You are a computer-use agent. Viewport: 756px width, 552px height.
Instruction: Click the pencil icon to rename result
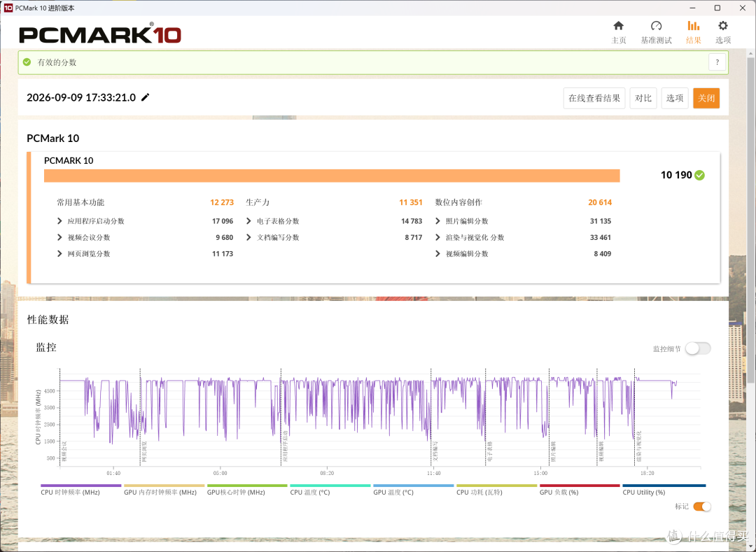pos(145,97)
